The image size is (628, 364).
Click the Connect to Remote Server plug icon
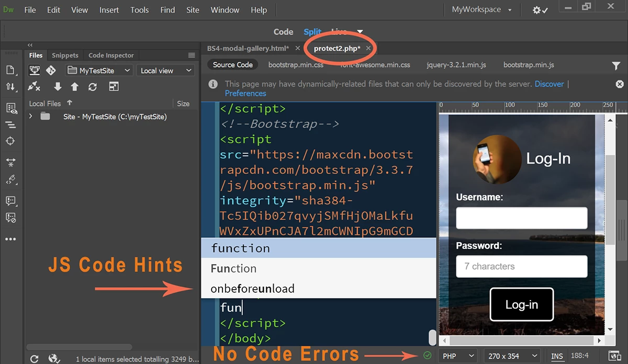tap(35, 86)
